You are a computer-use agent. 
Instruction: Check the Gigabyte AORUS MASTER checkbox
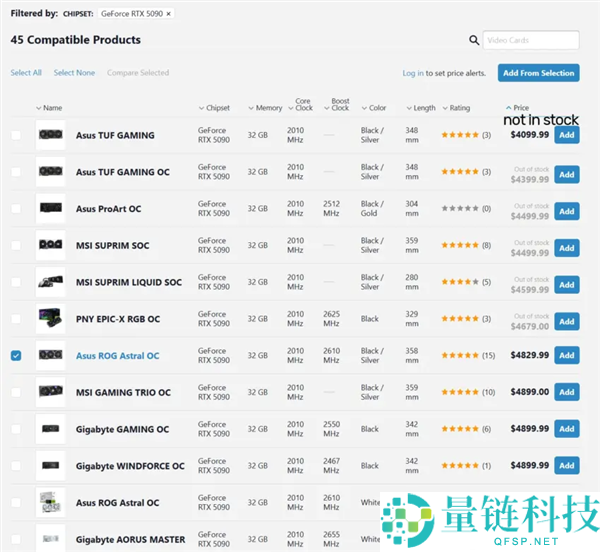click(16, 539)
